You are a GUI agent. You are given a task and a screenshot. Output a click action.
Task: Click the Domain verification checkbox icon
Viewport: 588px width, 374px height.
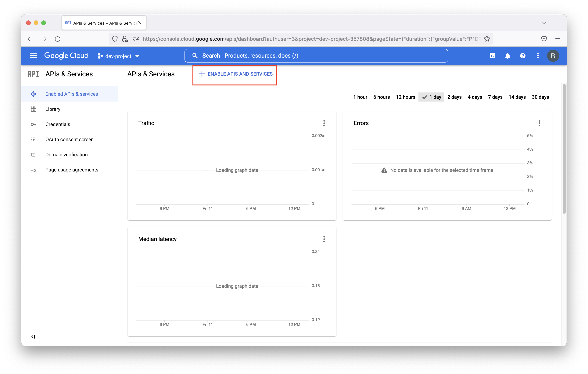click(34, 155)
